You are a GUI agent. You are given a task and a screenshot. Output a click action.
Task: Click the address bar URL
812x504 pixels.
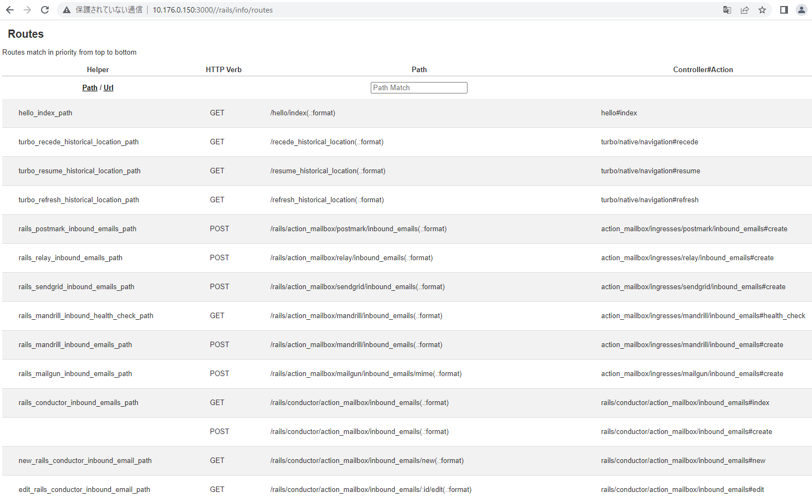pos(213,10)
